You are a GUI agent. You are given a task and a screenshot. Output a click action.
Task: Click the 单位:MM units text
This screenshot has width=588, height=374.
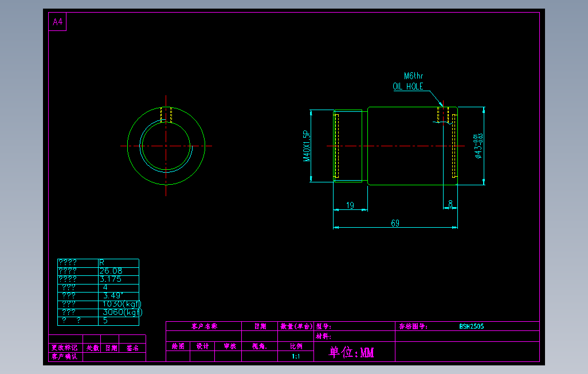(351, 352)
